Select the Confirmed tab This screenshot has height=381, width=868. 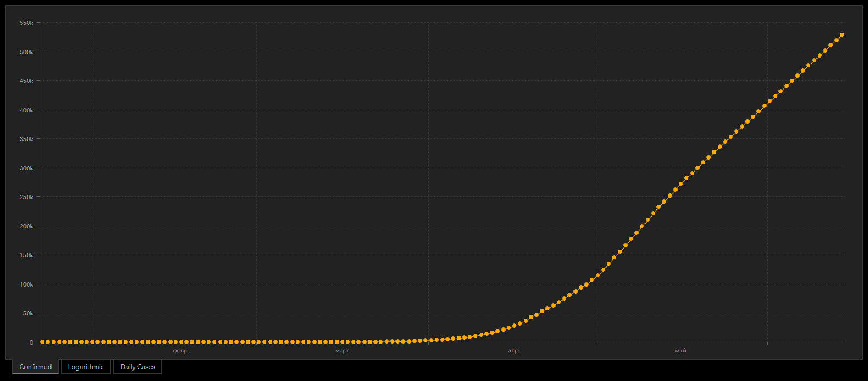pos(35,367)
